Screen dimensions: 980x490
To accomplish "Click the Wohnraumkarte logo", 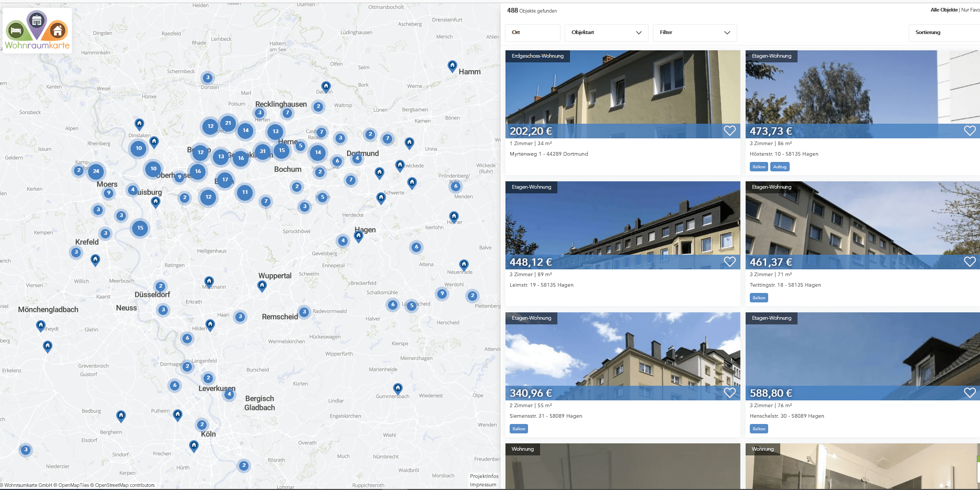I will coord(37,30).
